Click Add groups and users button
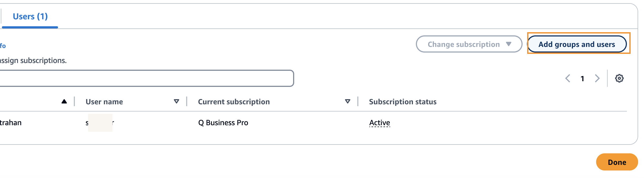The height and width of the screenshot is (178, 644). pos(577,44)
